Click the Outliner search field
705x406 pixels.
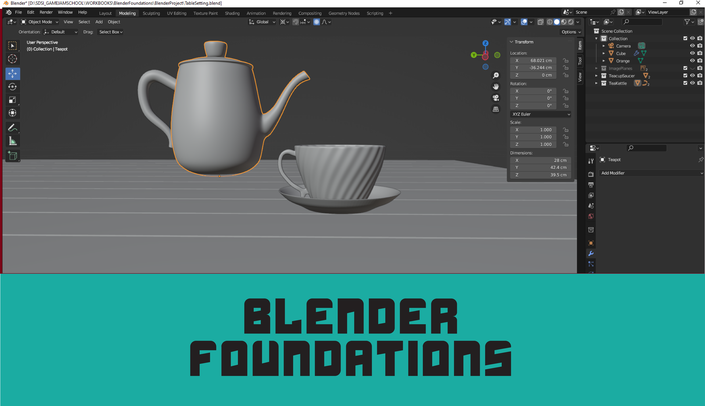click(642, 22)
